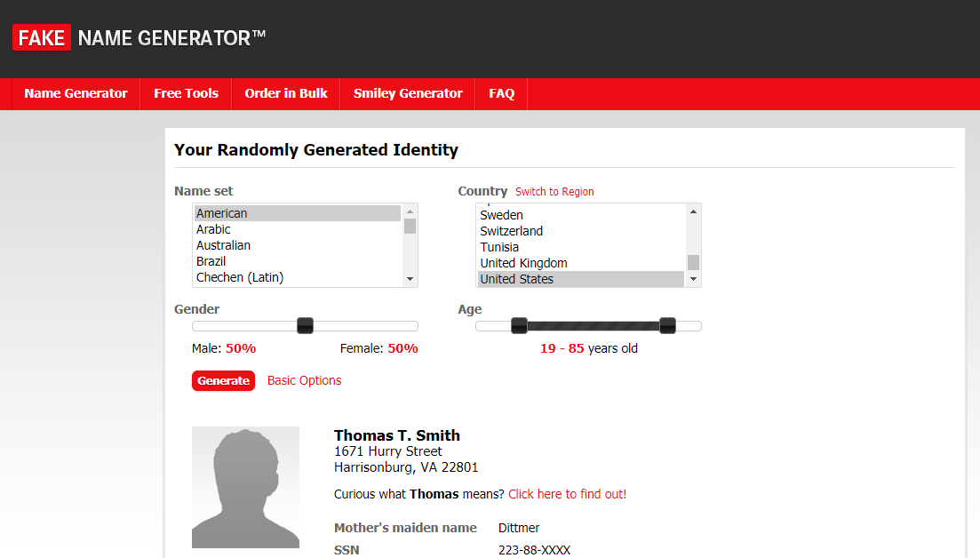Click Country list scrollbar thumb
980x558 pixels.
693,262
